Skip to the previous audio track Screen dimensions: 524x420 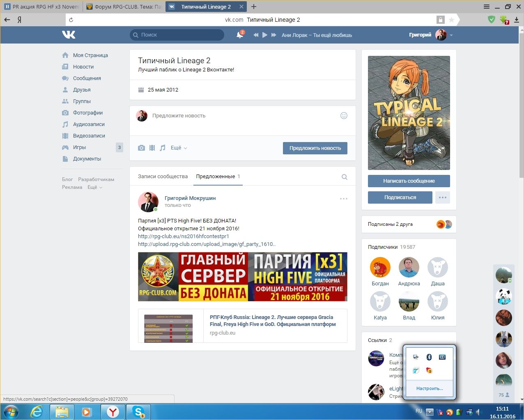point(256,35)
